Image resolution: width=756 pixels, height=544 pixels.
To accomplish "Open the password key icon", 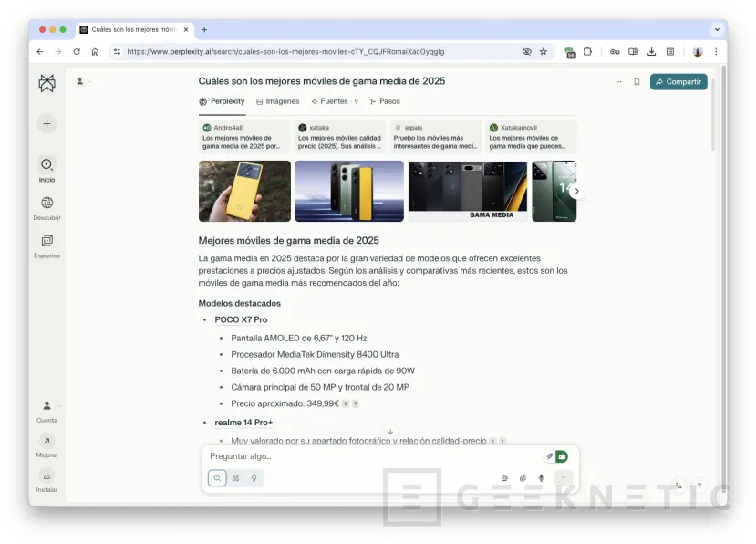I will click(615, 52).
